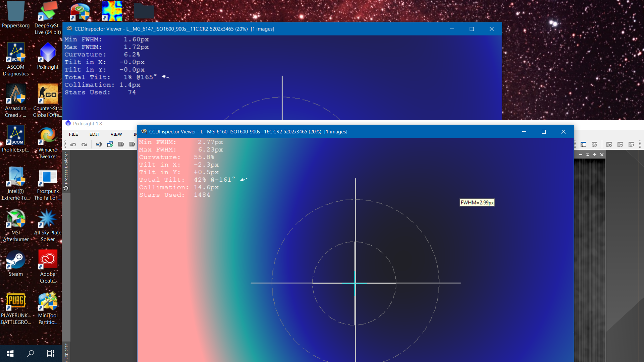This screenshot has width=644, height=362.
Task: Click the preview icon with magnifier
Action: coord(631,144)
